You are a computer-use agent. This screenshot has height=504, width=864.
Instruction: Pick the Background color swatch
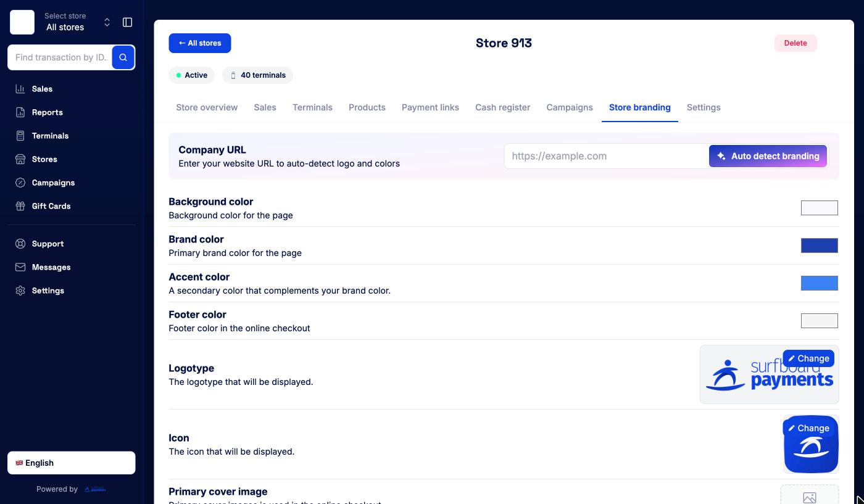click(820, 208)
